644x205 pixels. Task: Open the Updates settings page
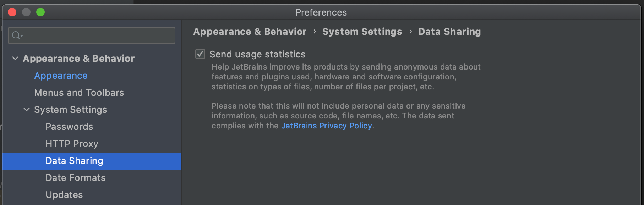[x=64, y=195]
